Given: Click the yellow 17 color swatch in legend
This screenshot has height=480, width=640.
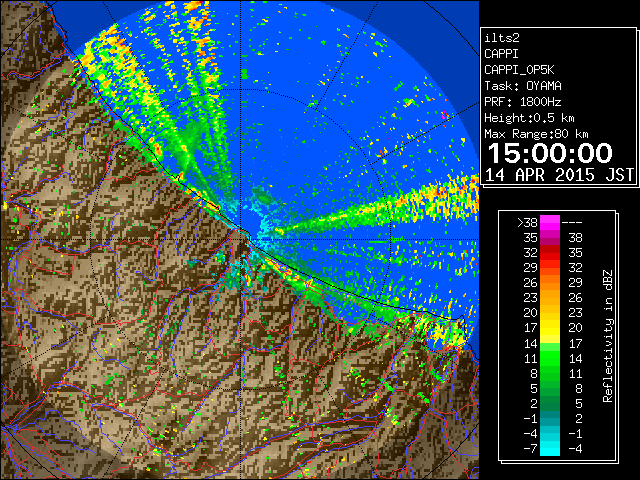Looking at the screenshot, I should (550, 328).
